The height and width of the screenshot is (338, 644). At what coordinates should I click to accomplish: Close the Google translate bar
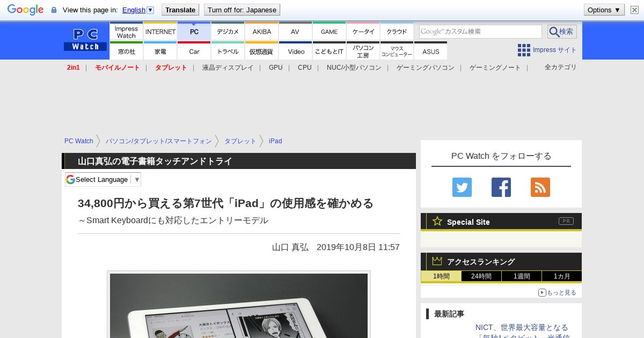(x=634, y=10)
